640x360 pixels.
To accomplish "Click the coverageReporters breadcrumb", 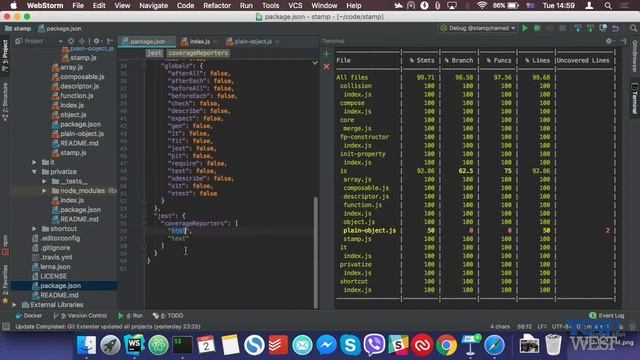I will click(198, 53).
